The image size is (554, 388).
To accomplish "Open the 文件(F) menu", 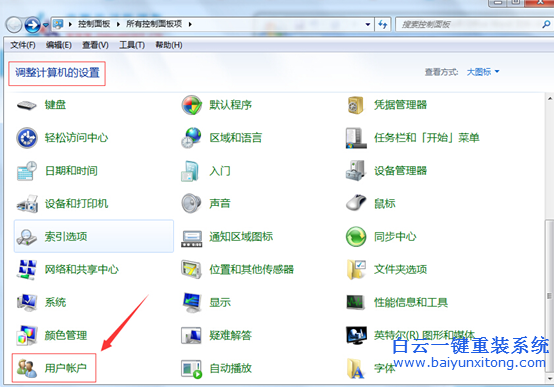I will pos(23,45).
